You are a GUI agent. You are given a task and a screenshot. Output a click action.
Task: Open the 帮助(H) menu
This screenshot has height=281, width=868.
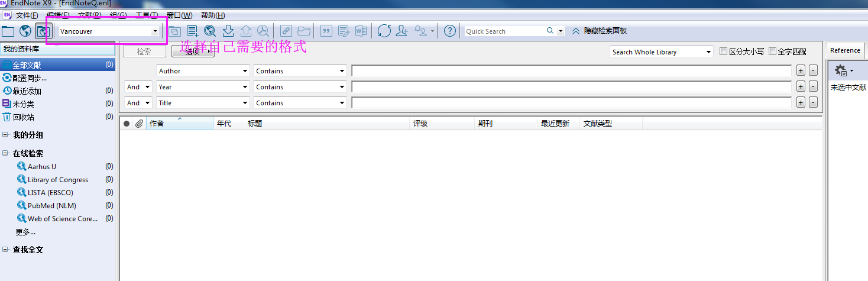tap(213, 15)
